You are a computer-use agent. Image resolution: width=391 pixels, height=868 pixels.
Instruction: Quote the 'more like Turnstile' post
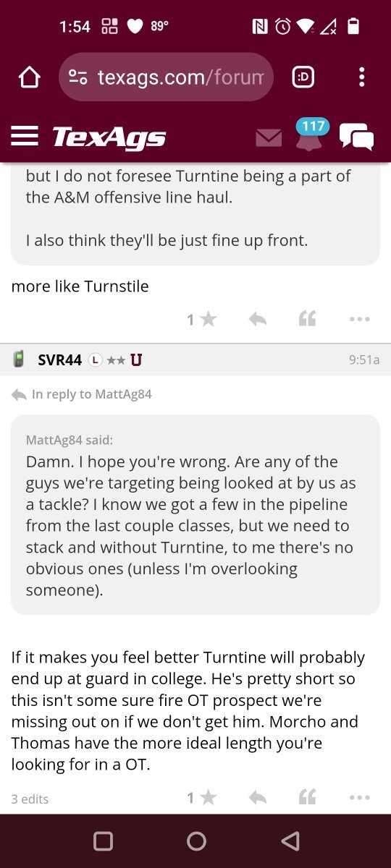(x=308, y=319)
